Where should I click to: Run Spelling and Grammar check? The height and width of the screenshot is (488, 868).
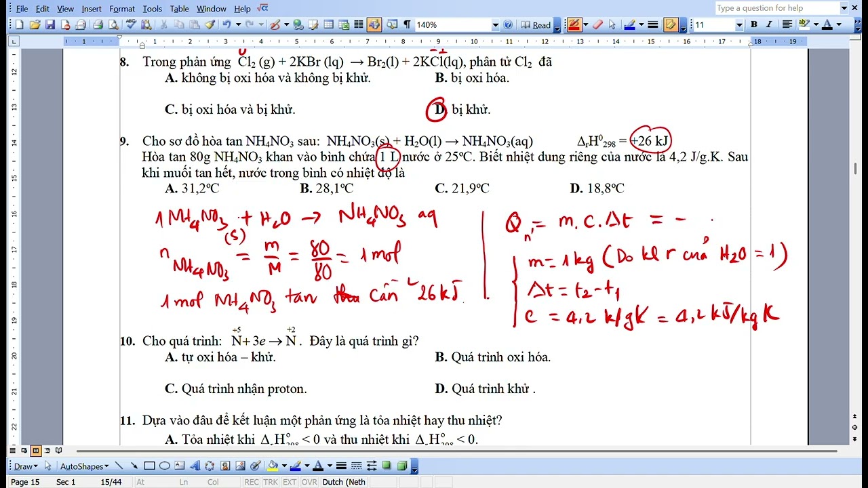tap(130, 24)
